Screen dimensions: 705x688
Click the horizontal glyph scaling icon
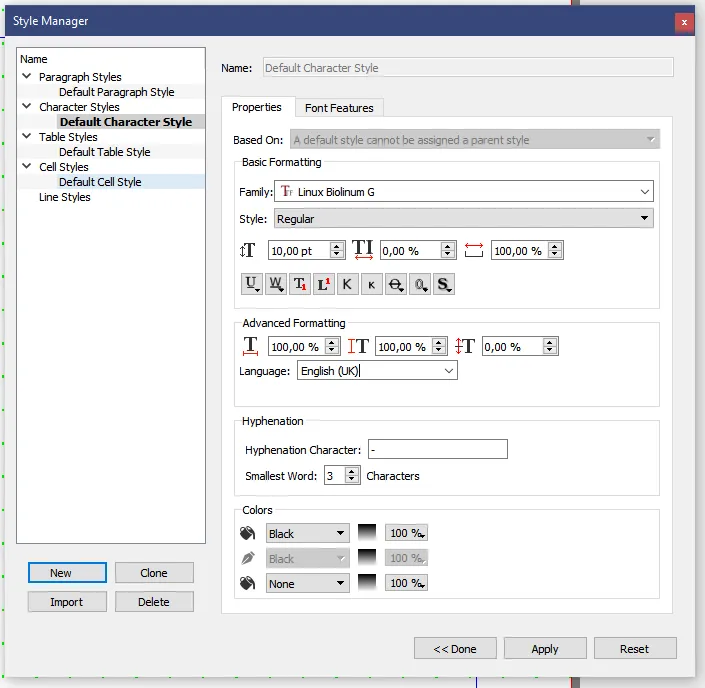click(x=250, y=347)
